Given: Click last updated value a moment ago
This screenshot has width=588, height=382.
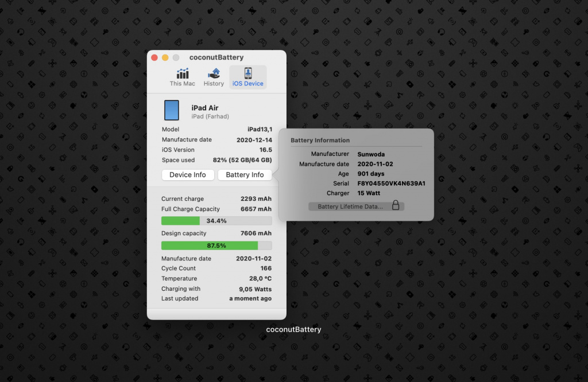Looking at the screenshot, I should 250,298.
